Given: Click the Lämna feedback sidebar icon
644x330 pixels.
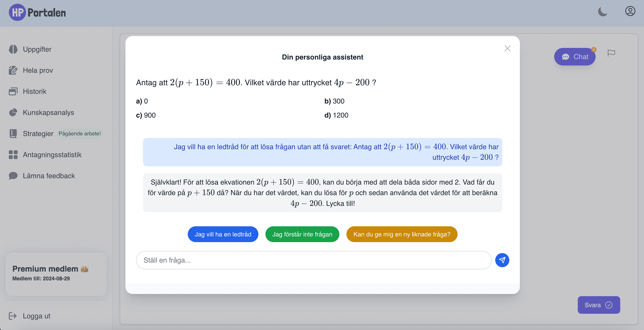Looking at the screenshot, I should tap(13, 176).
